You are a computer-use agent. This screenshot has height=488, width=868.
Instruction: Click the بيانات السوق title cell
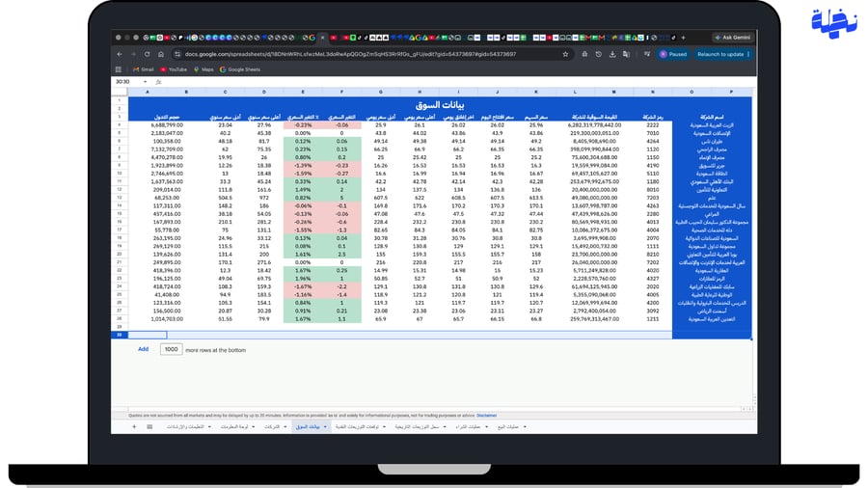tap(440, 104)
